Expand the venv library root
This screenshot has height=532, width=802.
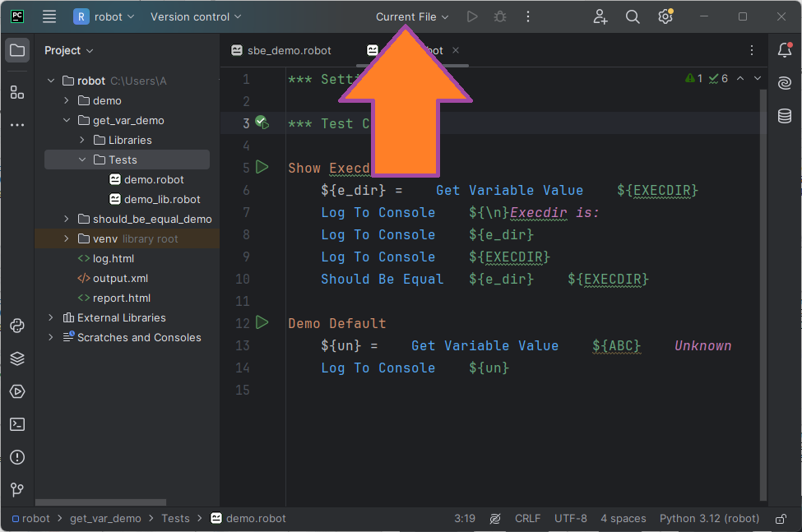(x=67, y=238)
